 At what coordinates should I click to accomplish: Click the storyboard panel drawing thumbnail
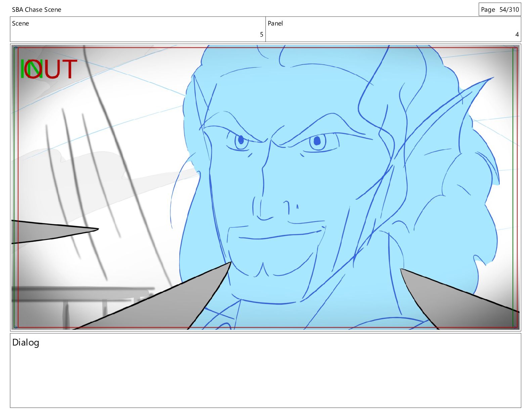point(266,187)
